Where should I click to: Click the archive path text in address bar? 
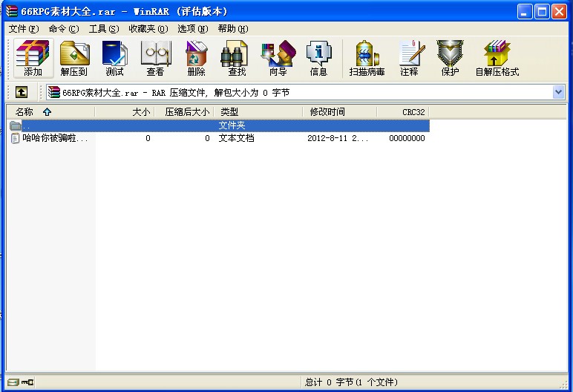(176, 93)
